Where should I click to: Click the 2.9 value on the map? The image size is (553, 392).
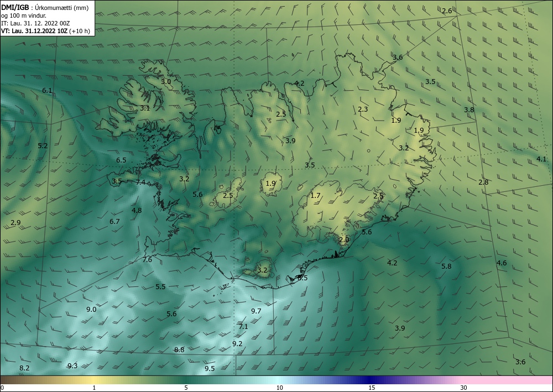pos(15,222)
